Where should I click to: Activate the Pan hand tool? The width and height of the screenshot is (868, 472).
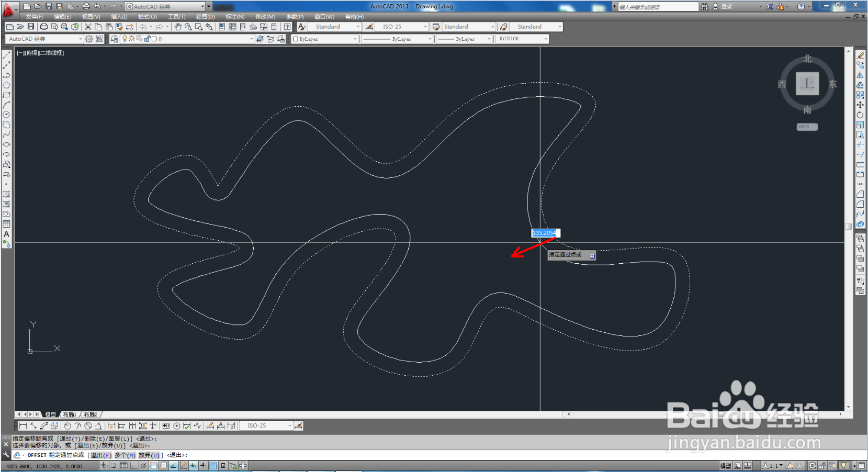coord(178,27)
